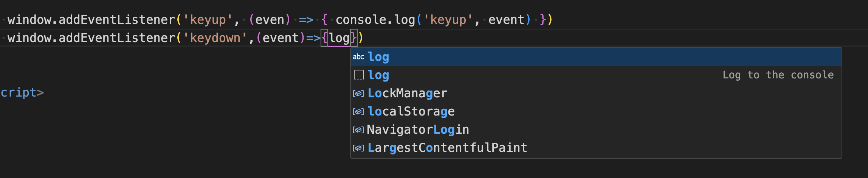Click "window" at start of the keyup line
Image resolution: width=868 pixels, height=178 pixels.
point(29,20)
